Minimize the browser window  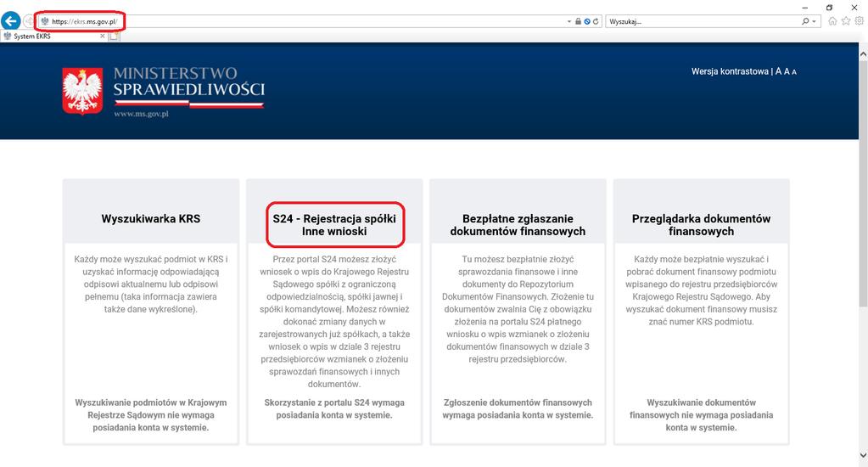(x=805, y=7)
